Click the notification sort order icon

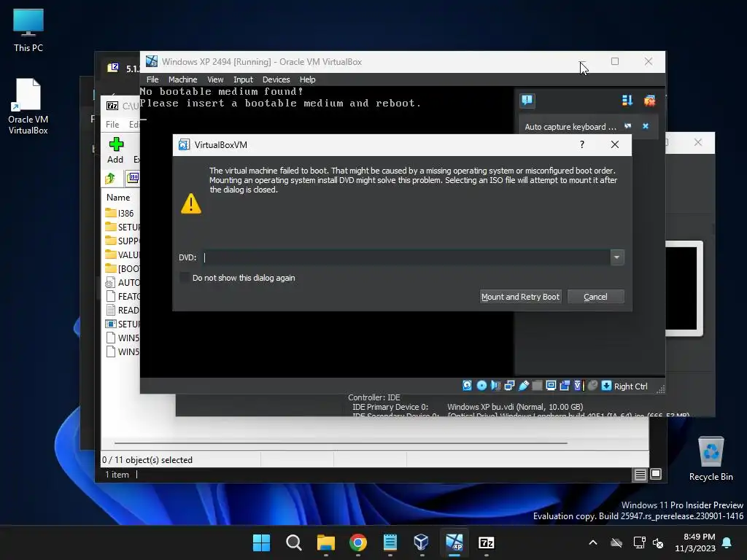(627, 100)
